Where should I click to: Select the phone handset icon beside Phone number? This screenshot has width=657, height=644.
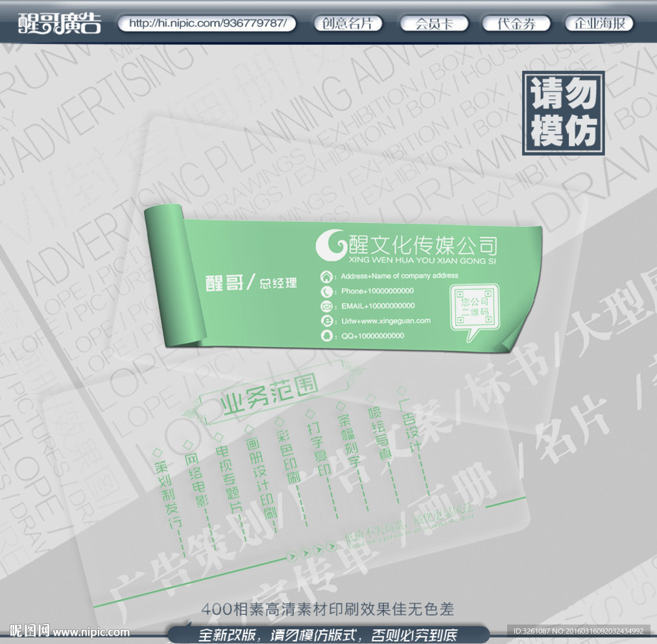click(326, 292)
